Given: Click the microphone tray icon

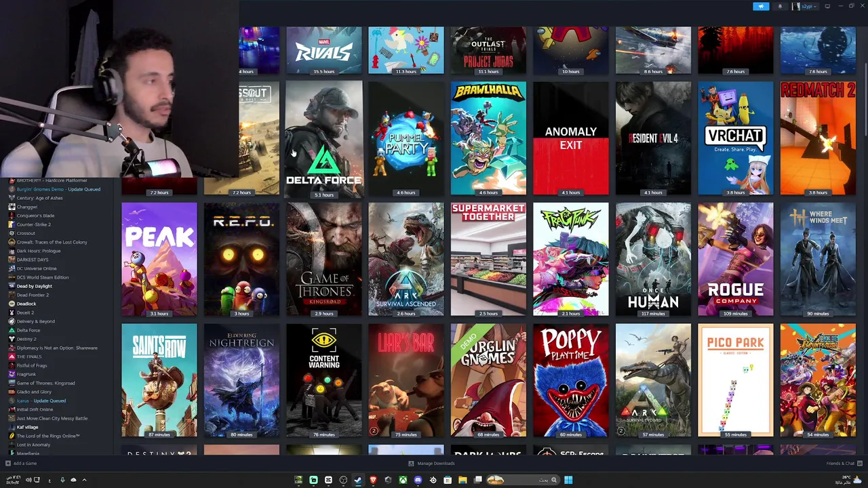Looking at the screenshot, I should pyautogui.click(x=62, y=480).
